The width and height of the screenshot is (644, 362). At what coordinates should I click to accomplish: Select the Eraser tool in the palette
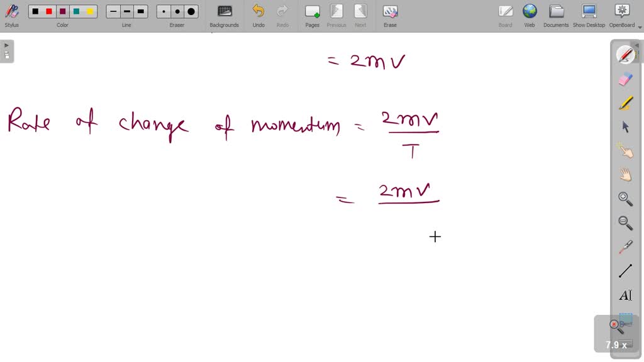pos(625,79)
